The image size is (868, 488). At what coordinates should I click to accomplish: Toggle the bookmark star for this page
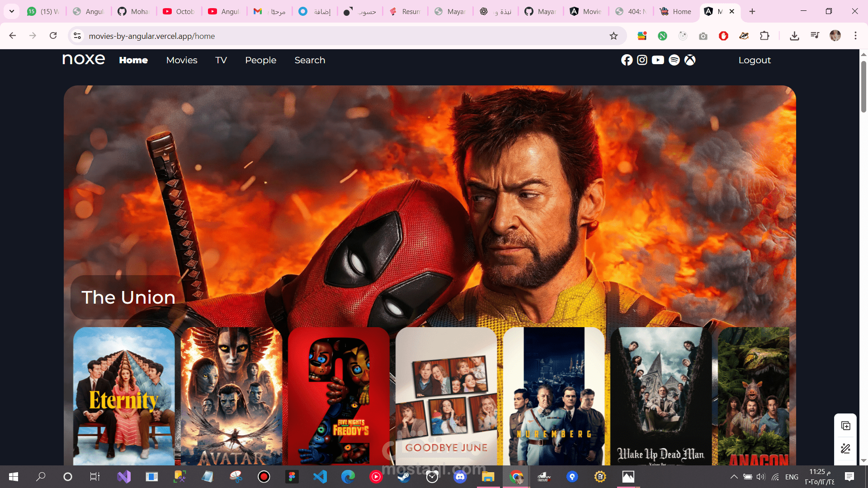point(613,36)
